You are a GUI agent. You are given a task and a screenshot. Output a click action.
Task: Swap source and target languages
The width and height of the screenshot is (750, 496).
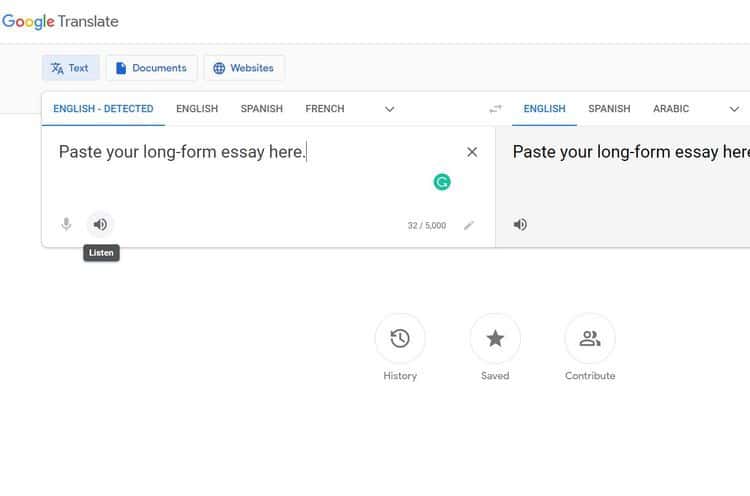(496, 109)
